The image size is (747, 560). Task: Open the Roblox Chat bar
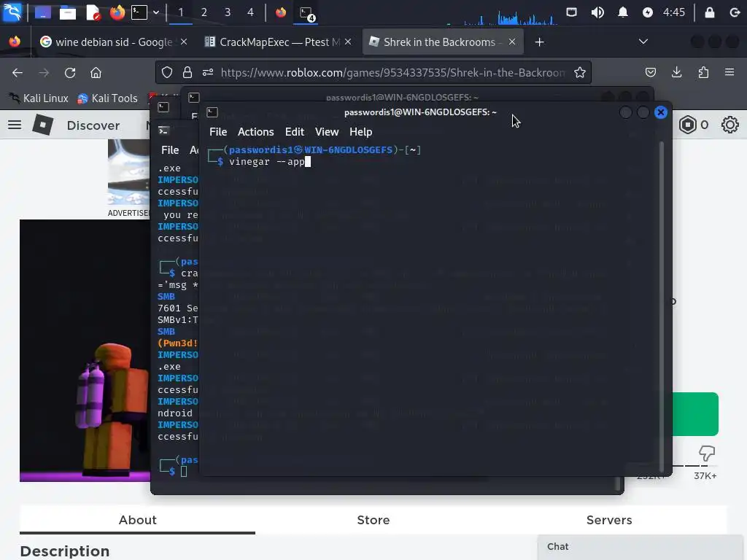(642, 547)
